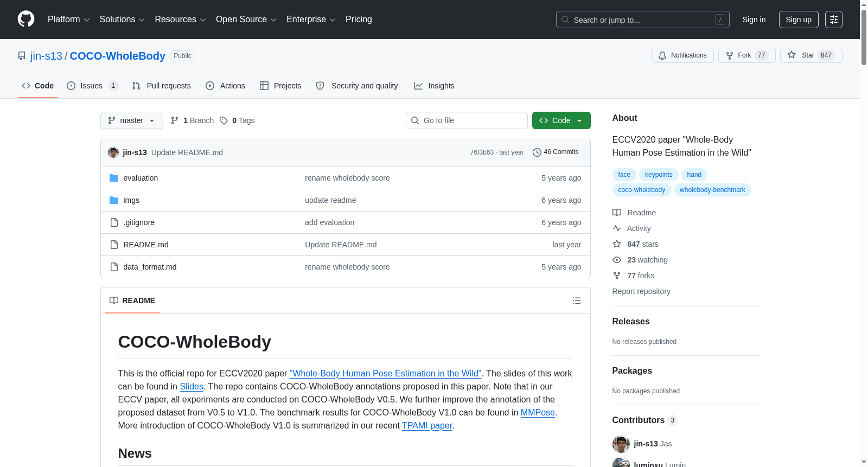
Task: Star the repository using the star icon
Action: [x=792, y=55]
